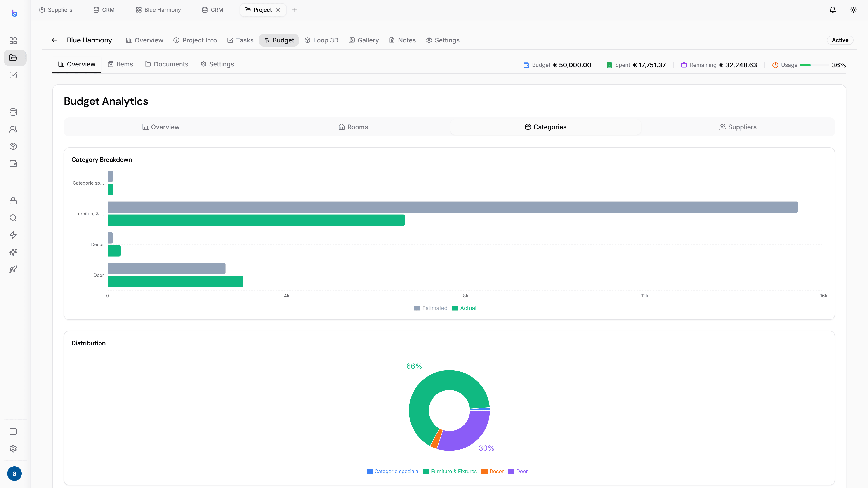
Task: Open the package box icon in sidebar
Action: pos(13,146)
